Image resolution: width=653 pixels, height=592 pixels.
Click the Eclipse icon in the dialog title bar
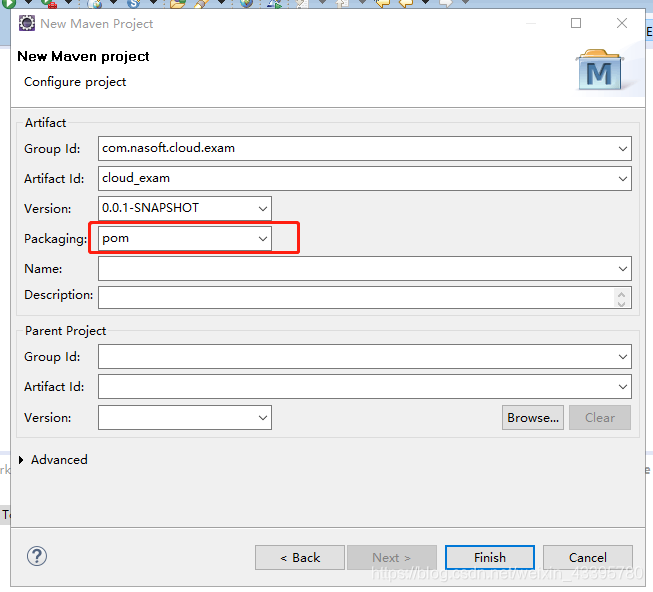[x=27, y=23]
